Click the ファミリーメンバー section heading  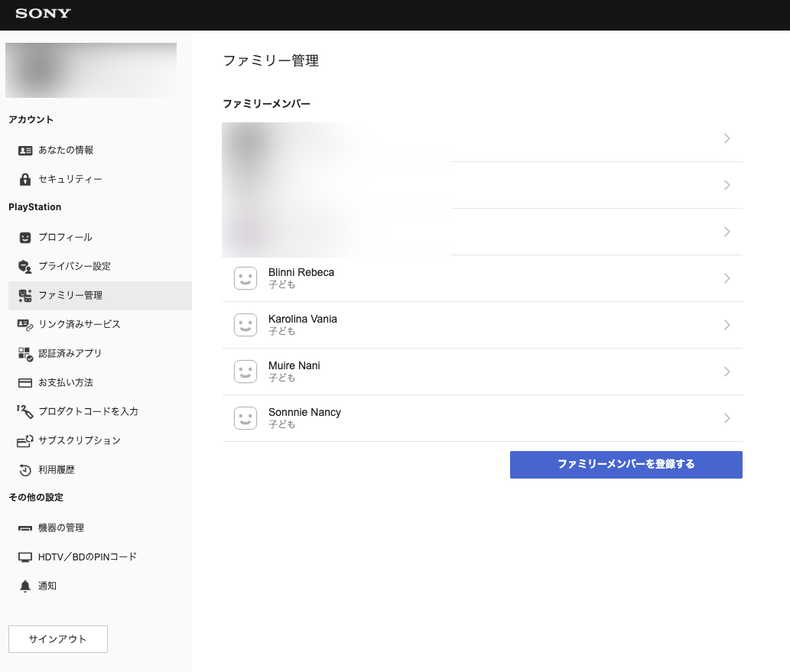pos(267,104)
